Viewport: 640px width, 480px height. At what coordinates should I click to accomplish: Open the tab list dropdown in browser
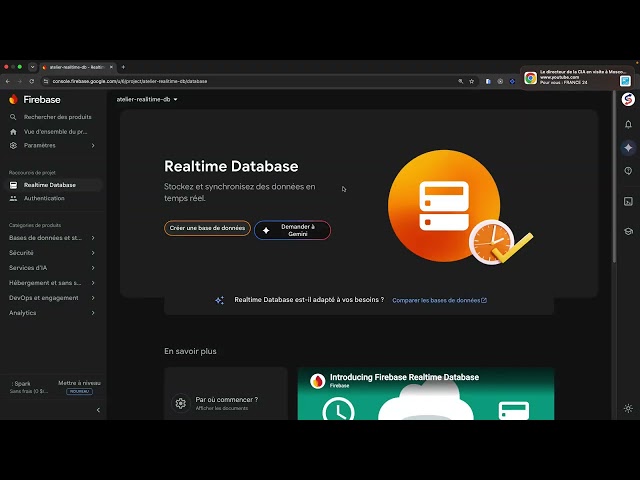(32, 67)
